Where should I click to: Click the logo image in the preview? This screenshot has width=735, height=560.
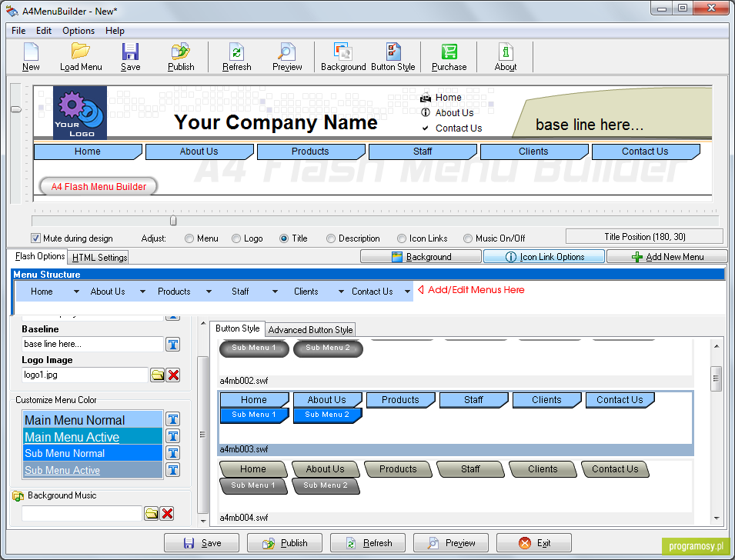[x=80, y=112]
